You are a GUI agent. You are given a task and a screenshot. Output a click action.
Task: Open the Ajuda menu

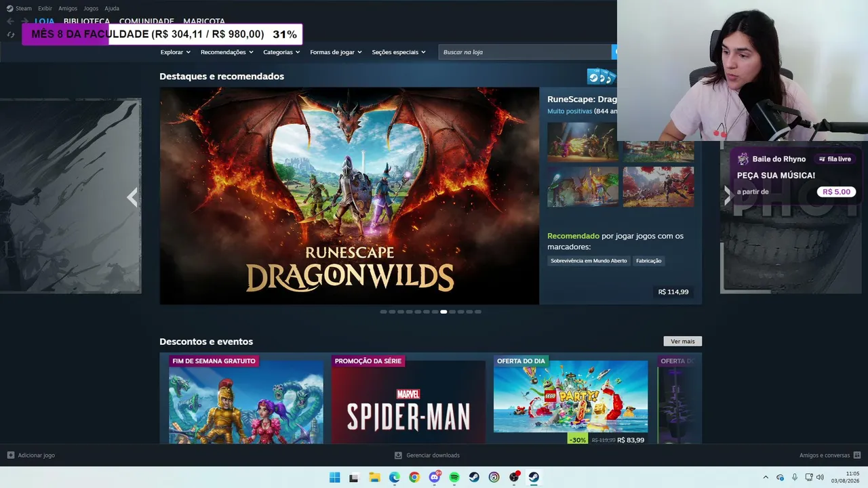(x=112, y=9)
